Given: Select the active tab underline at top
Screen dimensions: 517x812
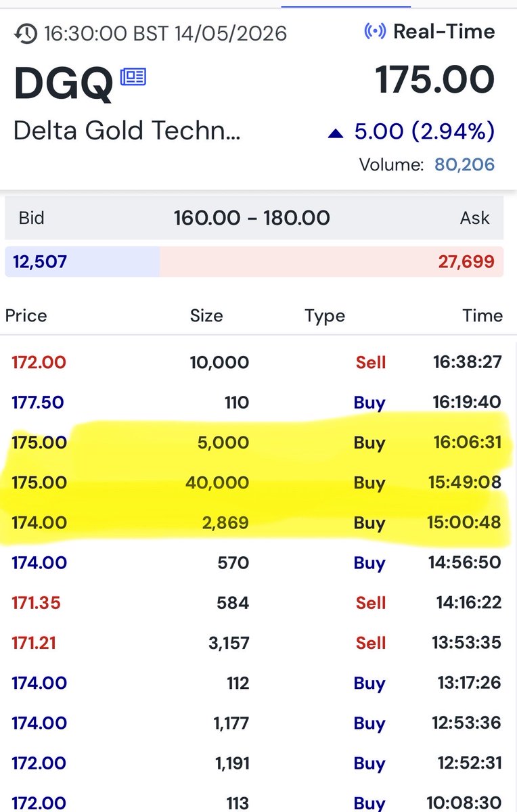Looking at the screenshot, I should [346, 5].
